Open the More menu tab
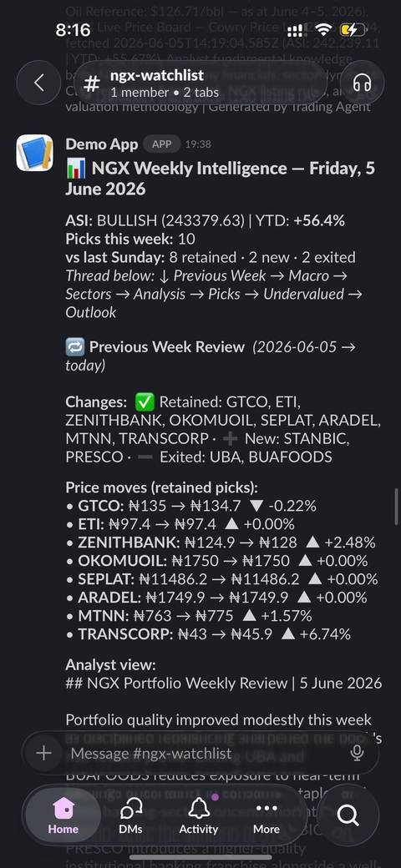The image size is (401, 868). click(x=266, y=816)
